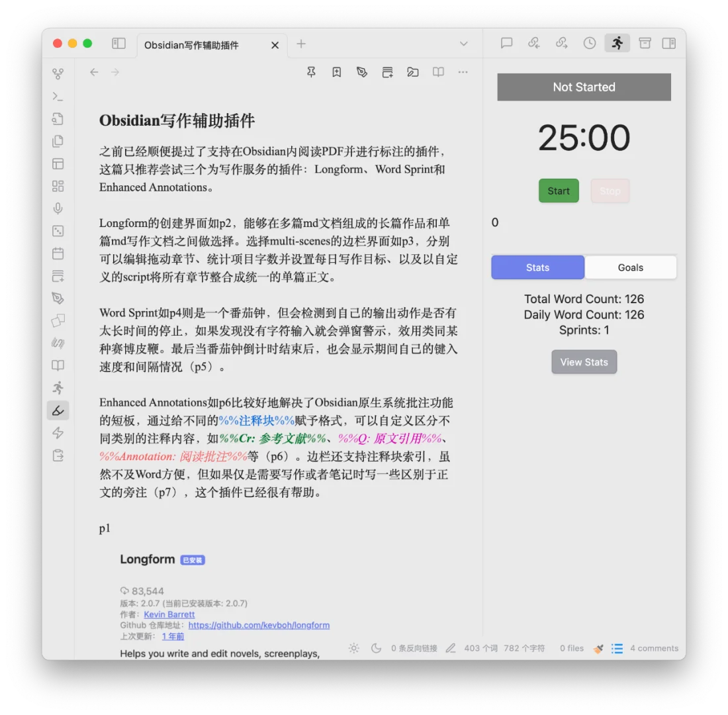
Task: Open the clock history tab in right sidebar
Action: (x=590, y=43)
